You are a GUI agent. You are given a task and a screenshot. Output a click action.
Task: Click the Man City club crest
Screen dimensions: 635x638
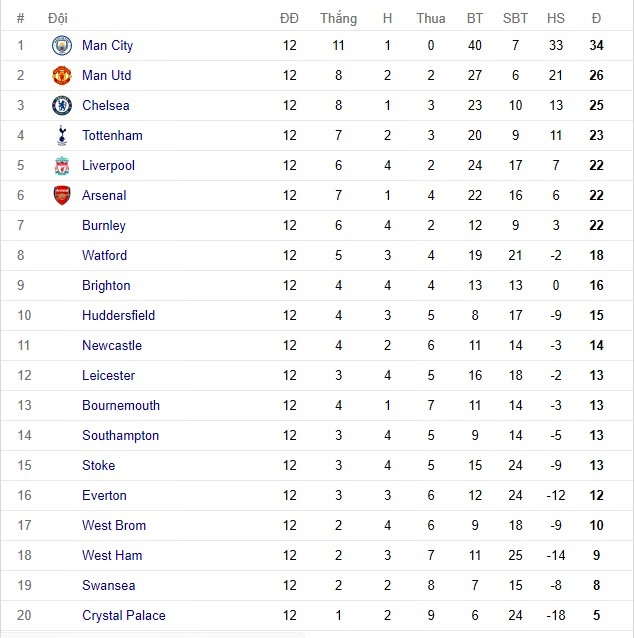click(x=62, y=45)
